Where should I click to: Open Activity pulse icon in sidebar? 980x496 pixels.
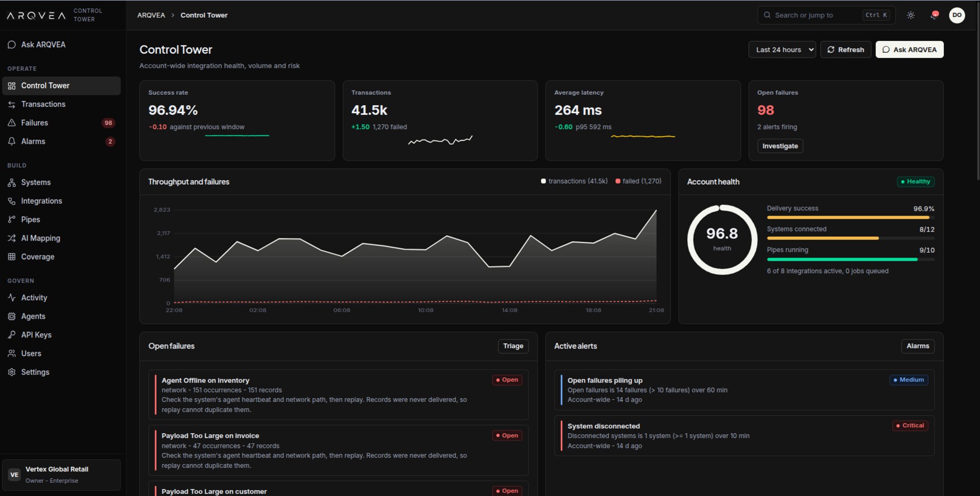[12, 298]
